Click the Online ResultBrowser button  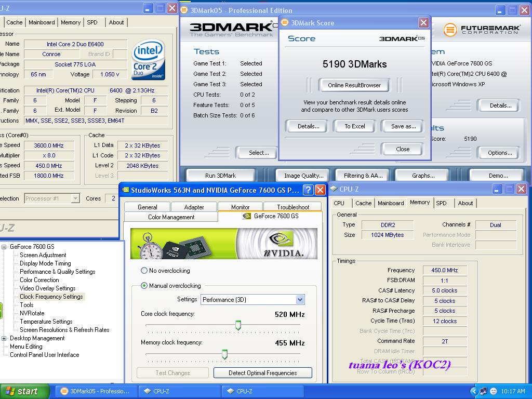point(354,85)
